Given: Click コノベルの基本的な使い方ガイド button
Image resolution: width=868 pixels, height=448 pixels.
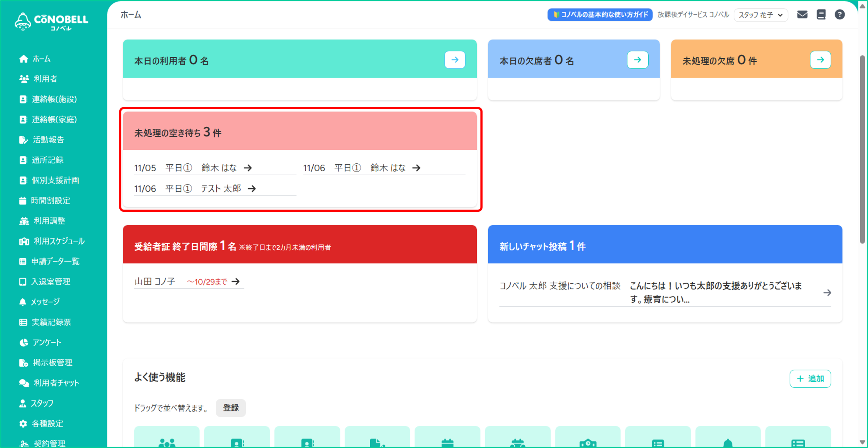Looking at the screenshot, I should 600,15.
